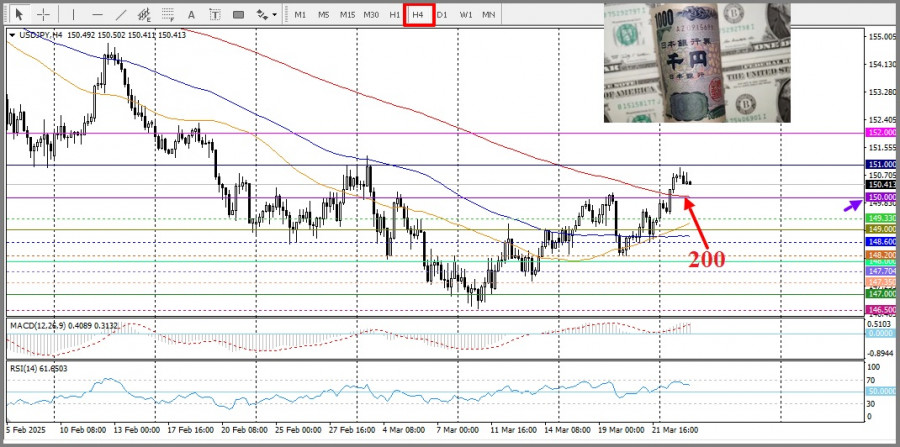900x447 pixels.
Task: Click the W1 weekly timeframe button
Action: 466,15
